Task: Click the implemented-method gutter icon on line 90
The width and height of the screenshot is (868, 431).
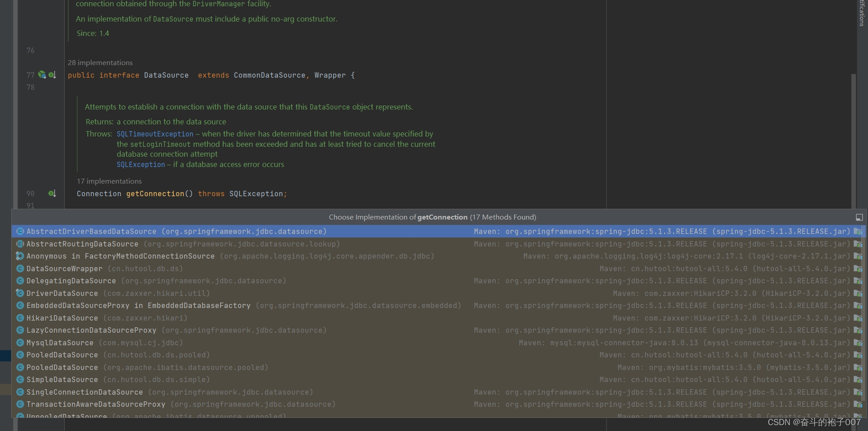Action: [x=52, y=194]
